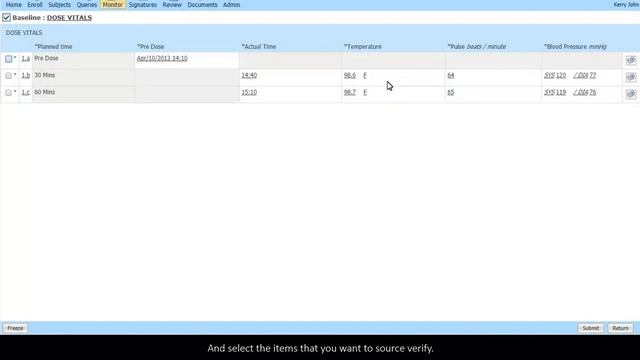Screen dimensions: 640x360
Task: Select systolic value SYS 119
Action: [x=555, y=93]
